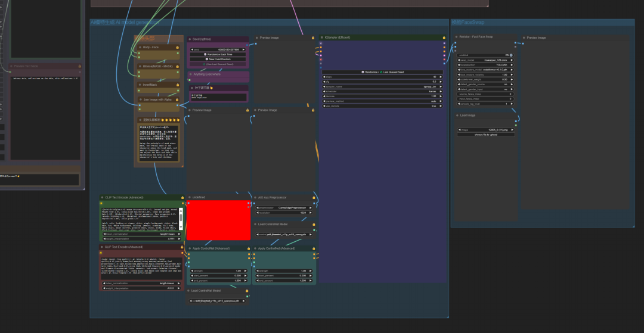Increase the denoise value with right arrow
644x333 pixels.
click(x=441, y=96)
